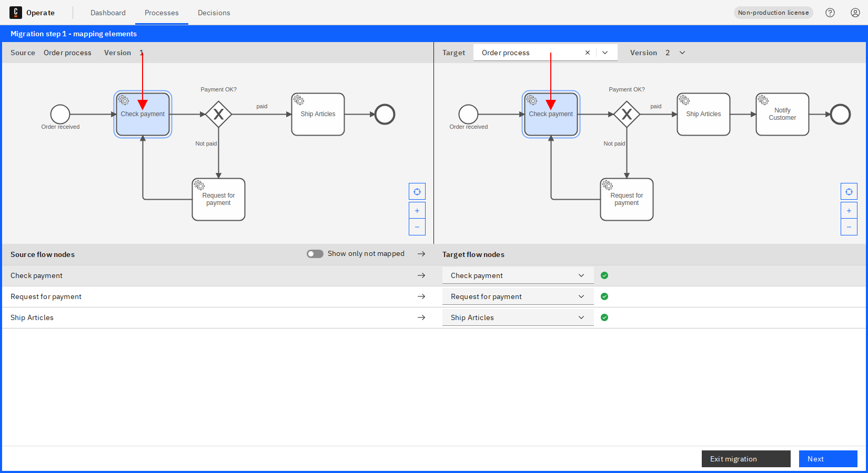Open the user profile menu
This screenshot has width=868, height=473.
(854, 12)
